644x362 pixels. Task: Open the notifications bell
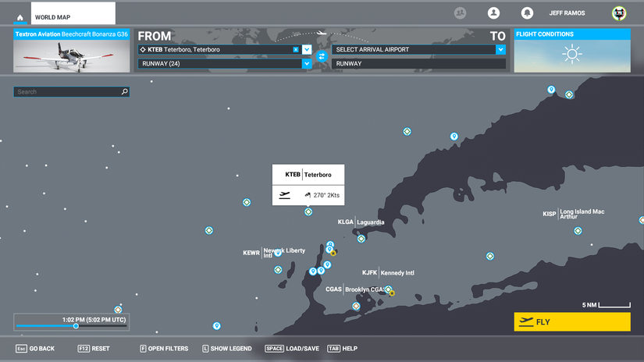pyautogui.click(x=527, y=13)
